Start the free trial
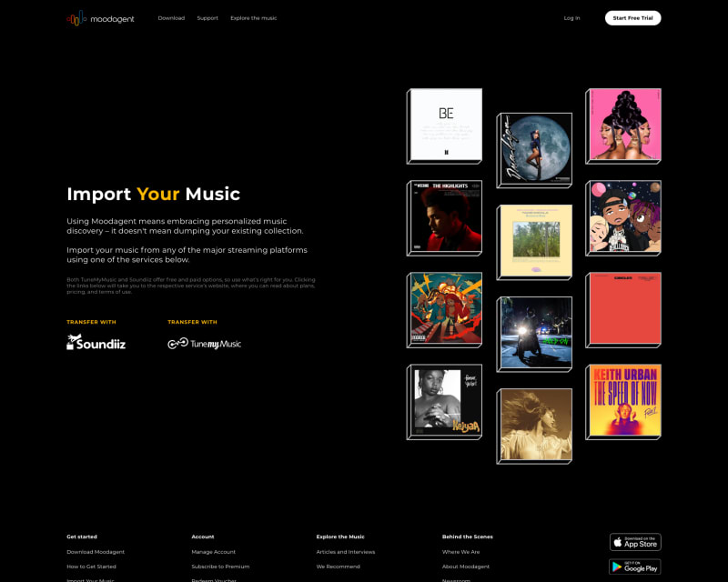The height and width of the screenshot is (582, 728). click(x=632, y=18)
